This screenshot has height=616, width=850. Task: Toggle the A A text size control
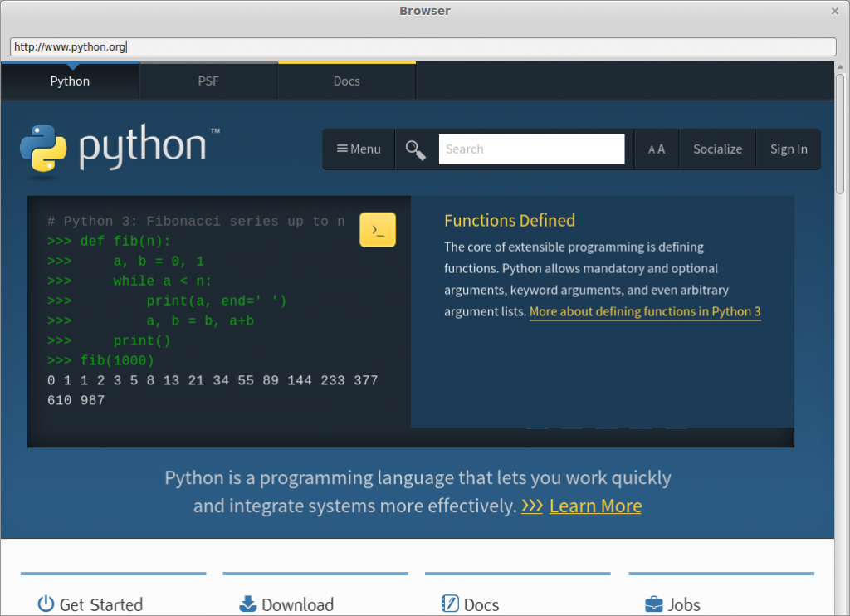click(656, 149)
